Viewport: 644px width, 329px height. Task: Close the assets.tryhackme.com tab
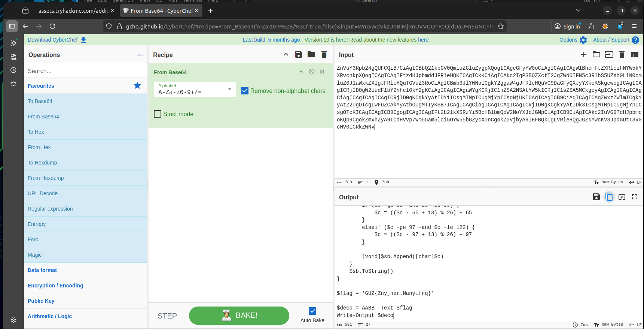tap(112, 11)
